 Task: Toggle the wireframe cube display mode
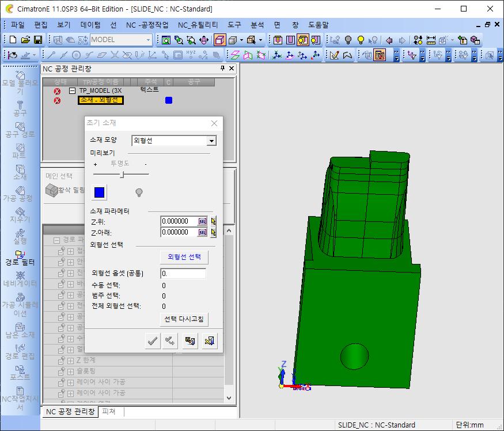[220, 40]
